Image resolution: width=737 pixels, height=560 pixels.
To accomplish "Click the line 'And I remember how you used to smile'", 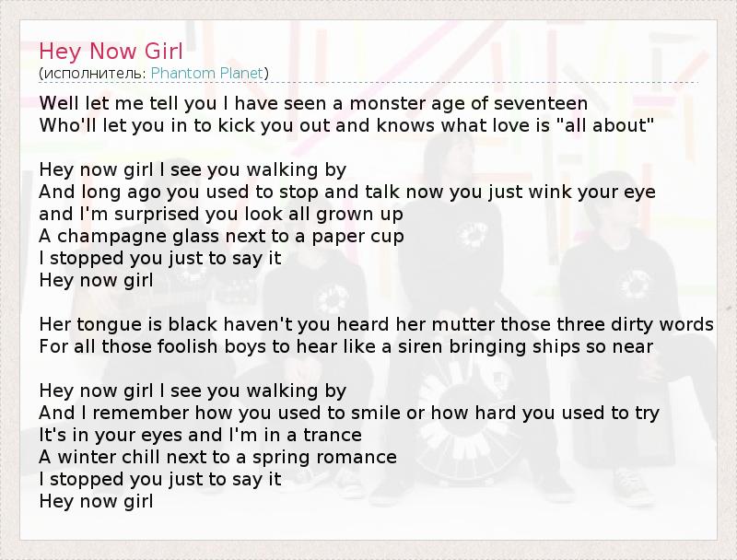I will [349, 413].
